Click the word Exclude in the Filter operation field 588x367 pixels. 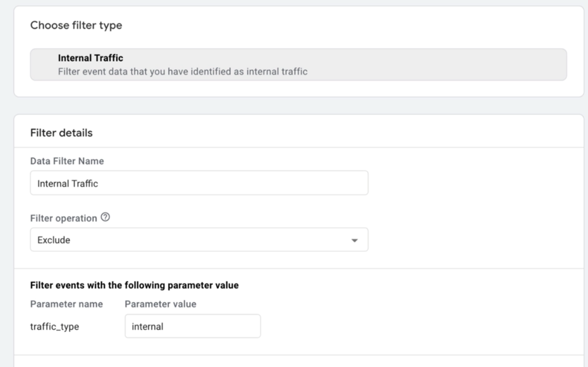pos(54,240)
